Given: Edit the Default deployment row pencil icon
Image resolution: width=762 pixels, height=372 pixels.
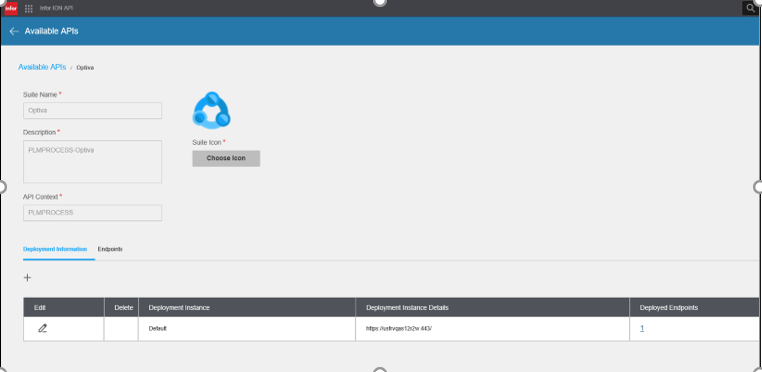Looking at the screenshot, I should click(43, 328).
